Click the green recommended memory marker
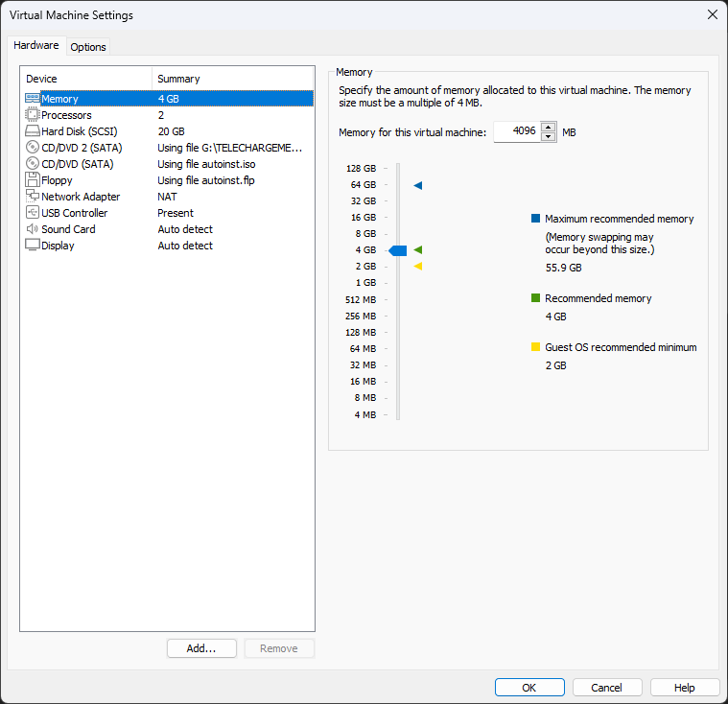Viewport: 728px width, 704px height. [x=418, y=250]
